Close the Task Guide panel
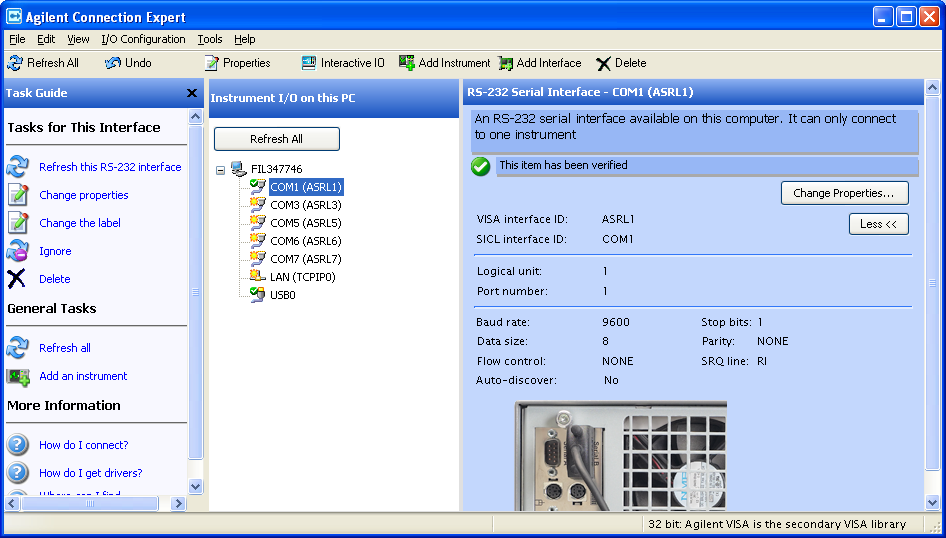946x538 pixels. (192, 93)
